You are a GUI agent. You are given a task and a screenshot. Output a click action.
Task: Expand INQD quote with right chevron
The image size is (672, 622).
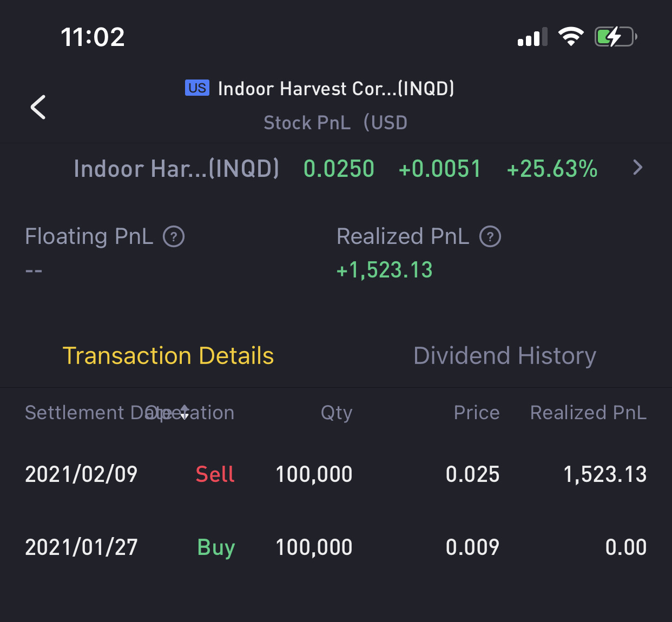point(638,168)
